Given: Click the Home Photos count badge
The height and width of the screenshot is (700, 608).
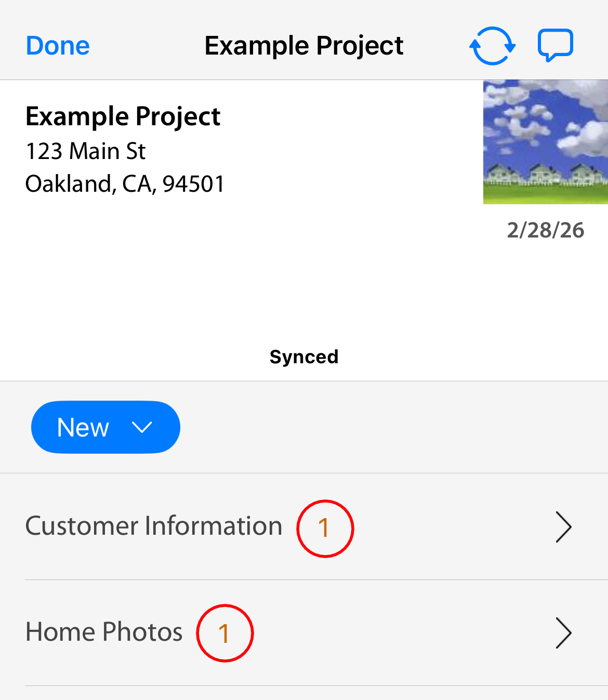Looking at the screenshot, I should pyautogui.click(x=224, y=633).
